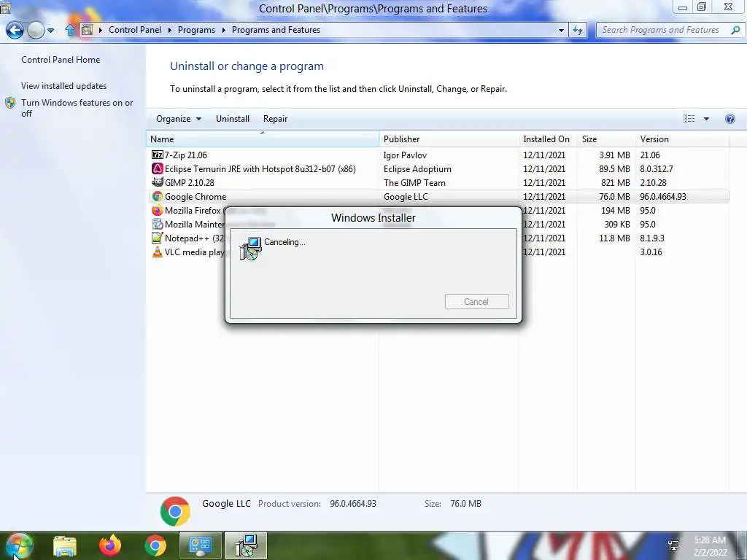747x560 pixels.
Task: Expand the address bar history dropdown
Action: [561, 31]
